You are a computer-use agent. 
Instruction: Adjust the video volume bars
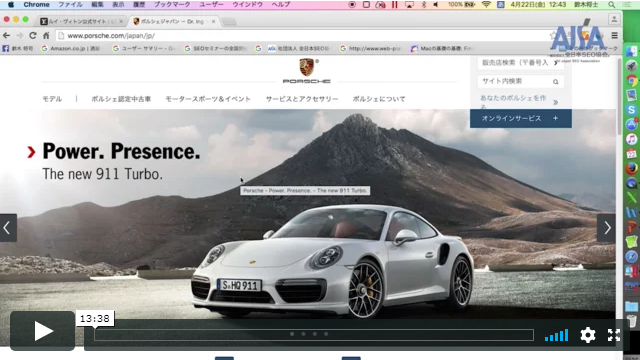click(x=556, y=336)
